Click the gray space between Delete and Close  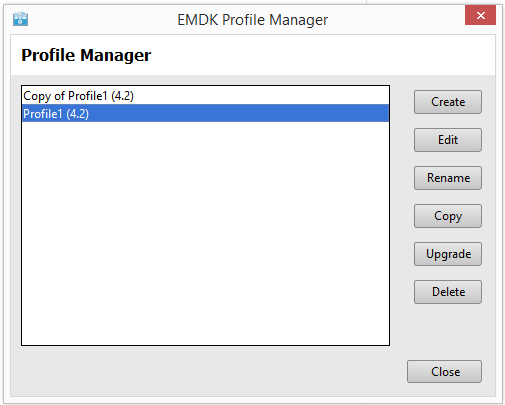(x=448, y=332)
